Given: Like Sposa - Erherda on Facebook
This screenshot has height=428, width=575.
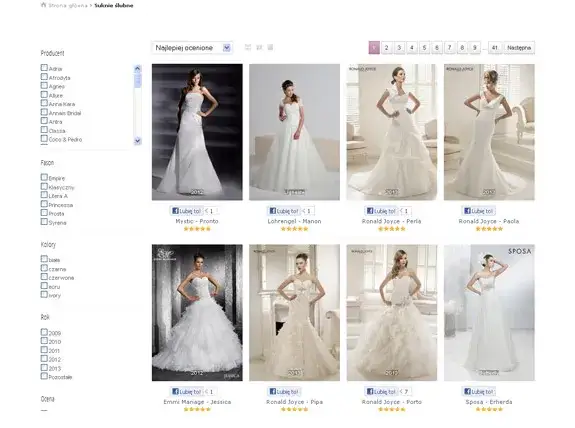Looking at the screenshot, I should click(x=479, y=391).
